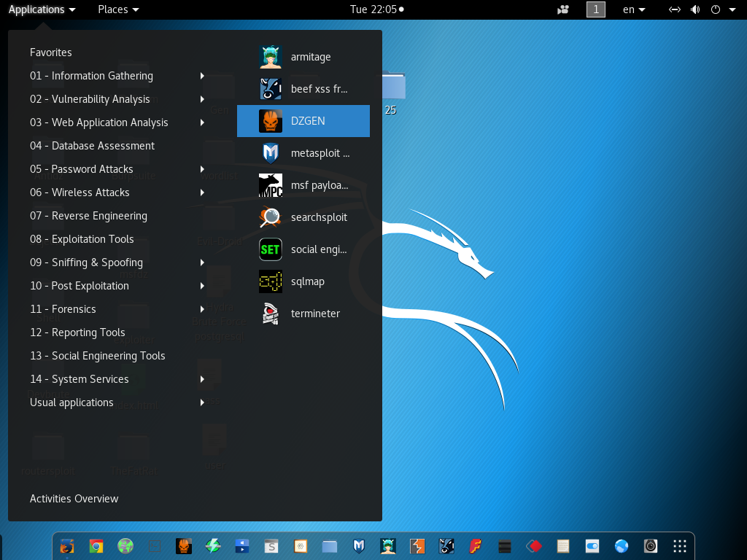Screen dimensions: 747x560
Task: Launch sqlmap from the Favorites submenu
Action: [303, 281]
